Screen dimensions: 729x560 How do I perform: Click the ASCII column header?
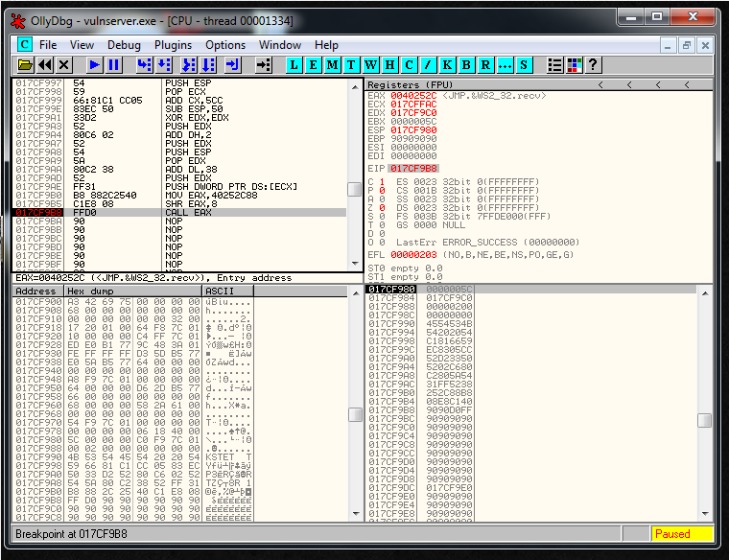coord(228,292)
